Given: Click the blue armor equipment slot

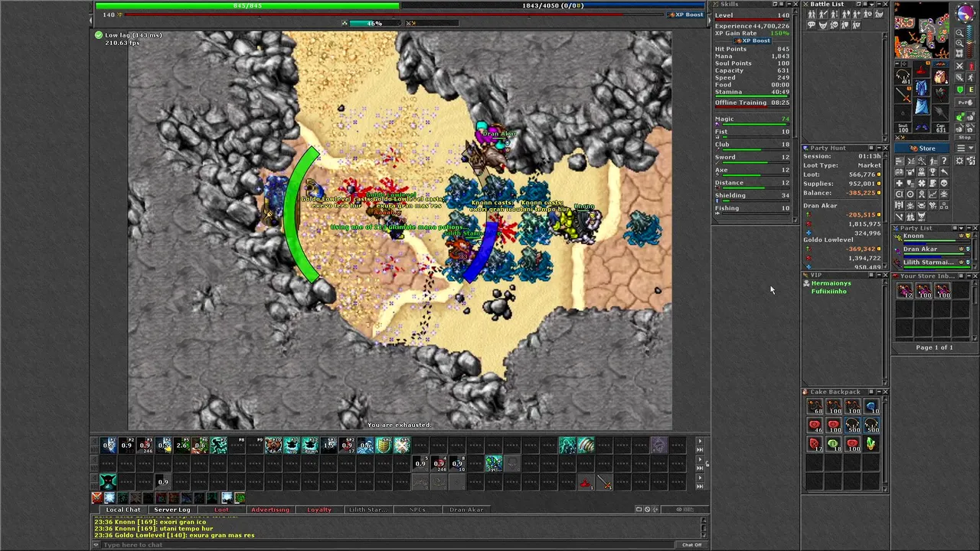Looking at the screenshot, I should (x=921, y=87).
